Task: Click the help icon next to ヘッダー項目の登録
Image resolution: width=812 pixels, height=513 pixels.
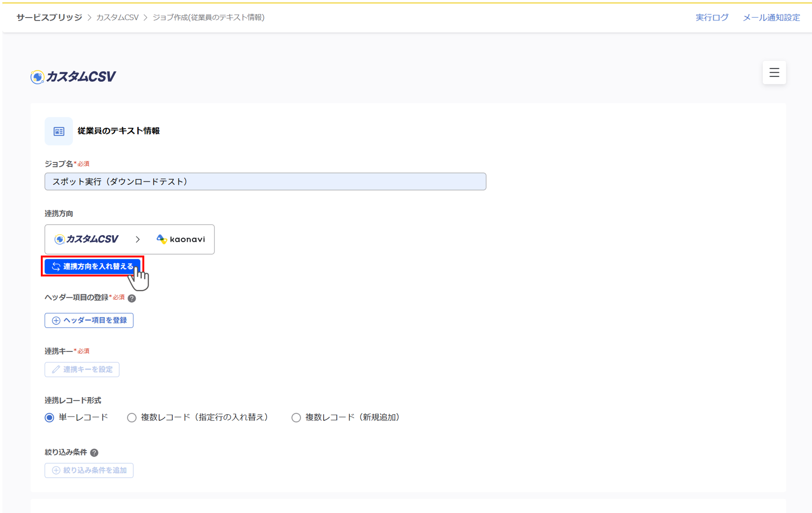Action: click(132, 298)
